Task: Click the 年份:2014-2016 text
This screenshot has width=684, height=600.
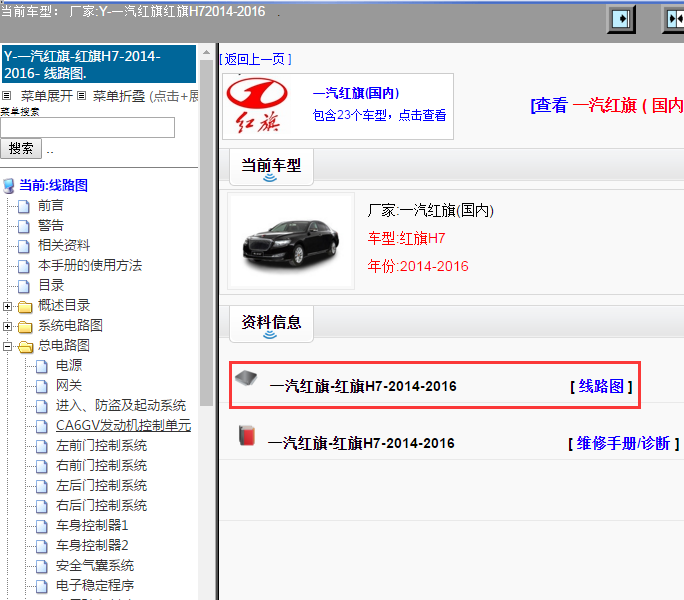Action: pos(418,266)
